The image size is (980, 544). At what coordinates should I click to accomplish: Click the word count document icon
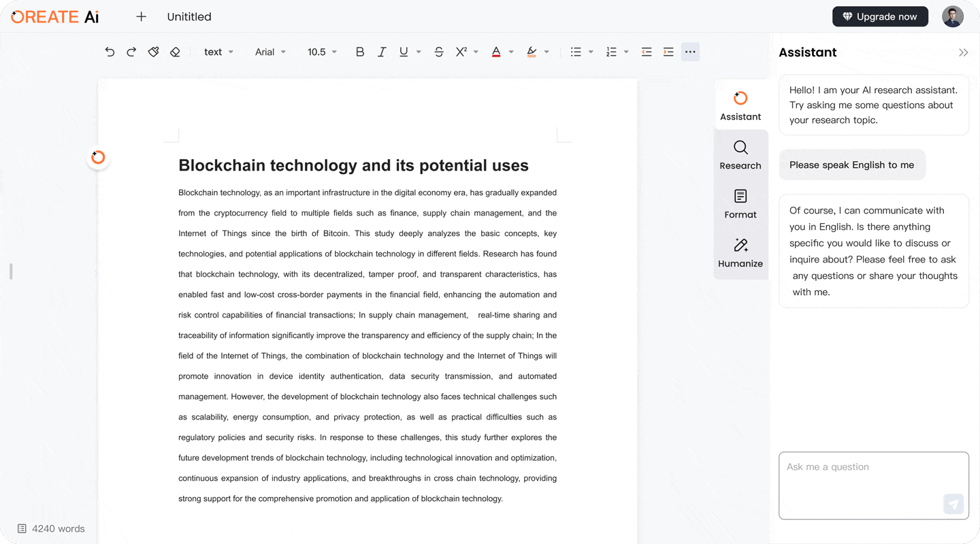click(x=22, y=528)
